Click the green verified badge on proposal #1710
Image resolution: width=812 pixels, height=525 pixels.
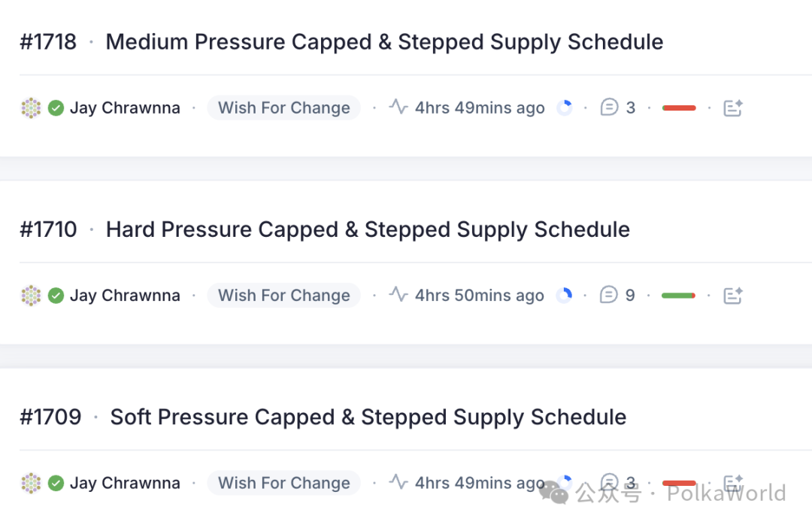pos(56,296)
